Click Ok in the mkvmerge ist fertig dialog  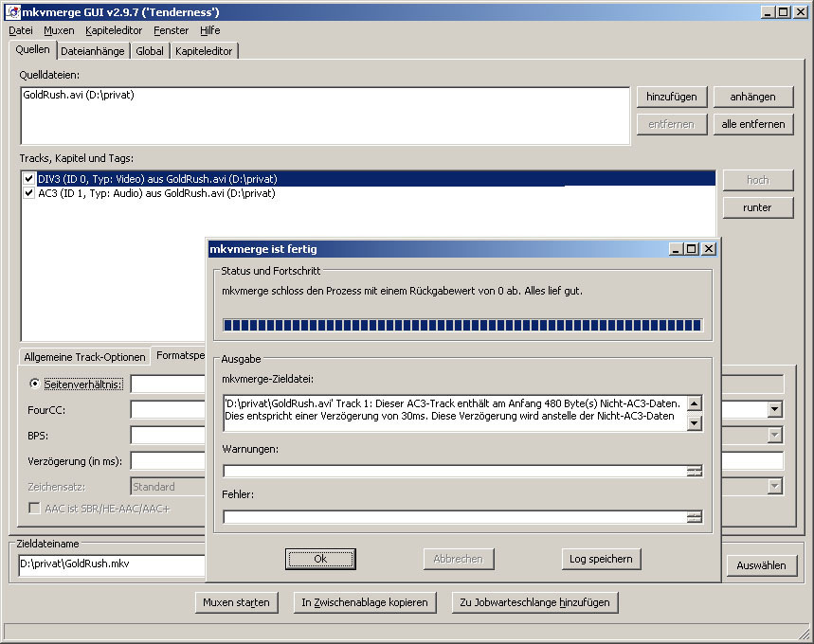(320, 559)
